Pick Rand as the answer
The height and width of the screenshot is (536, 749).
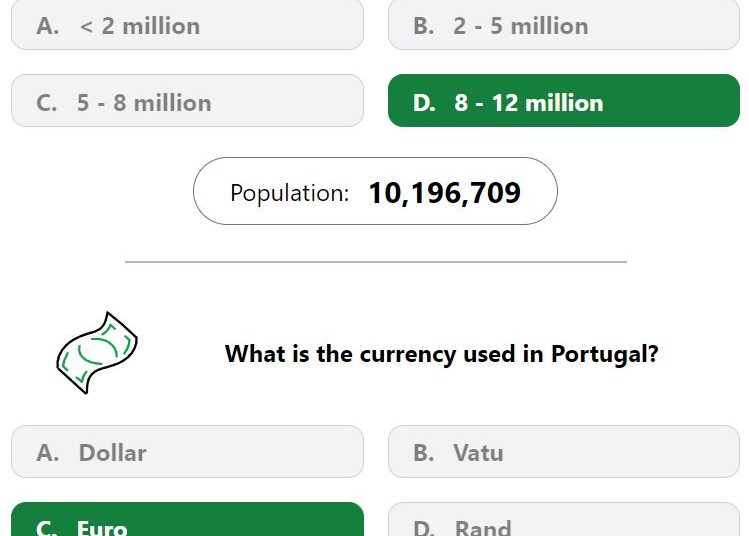point(564,519)
